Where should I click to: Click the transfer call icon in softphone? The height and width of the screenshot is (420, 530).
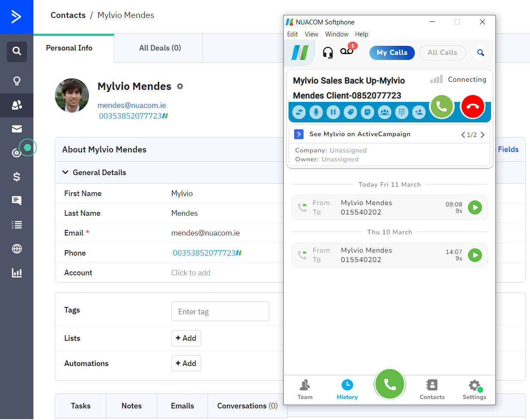point(299,112)
